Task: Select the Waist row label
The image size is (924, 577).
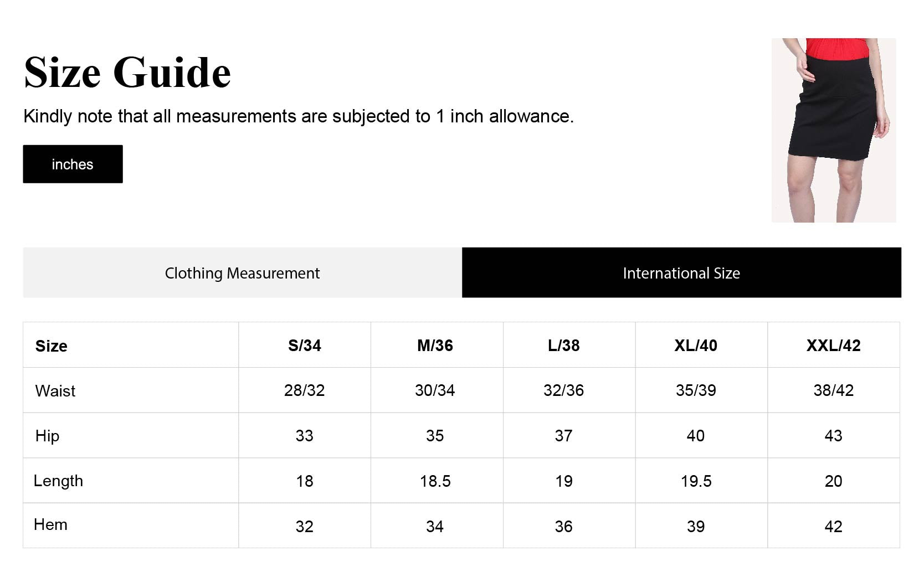Action: click(x=55, y=390)
